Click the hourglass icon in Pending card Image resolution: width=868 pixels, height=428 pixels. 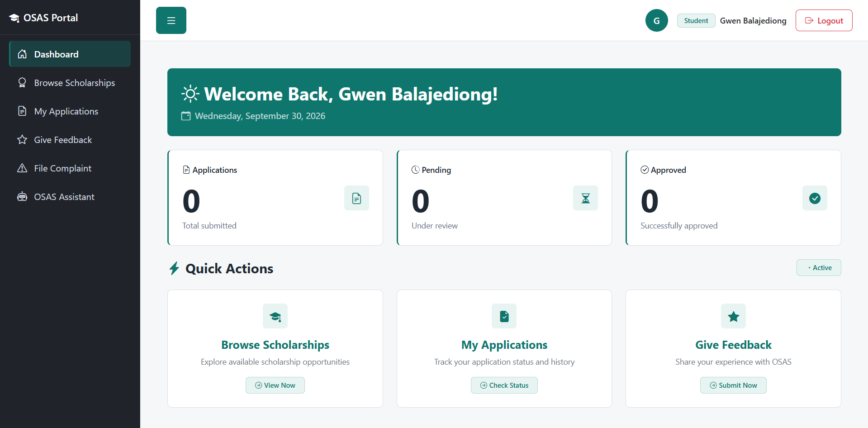[585, 198]
